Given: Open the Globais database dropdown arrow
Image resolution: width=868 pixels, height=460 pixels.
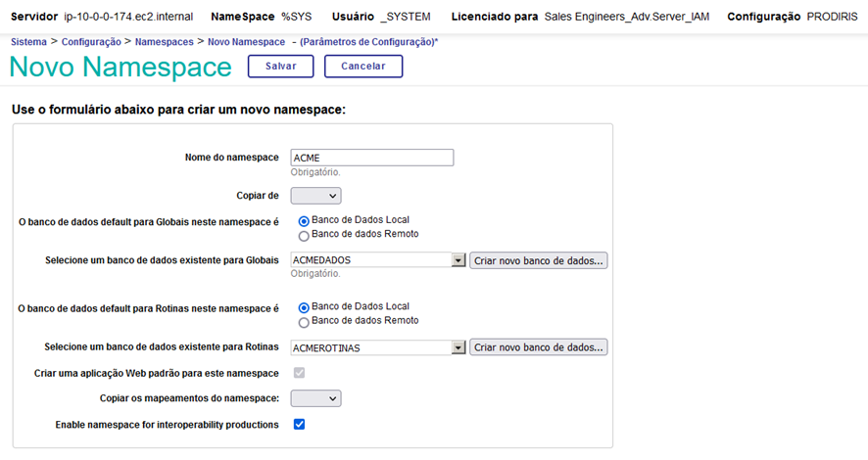Looking at the screenshot, I should tap(458, 261).
